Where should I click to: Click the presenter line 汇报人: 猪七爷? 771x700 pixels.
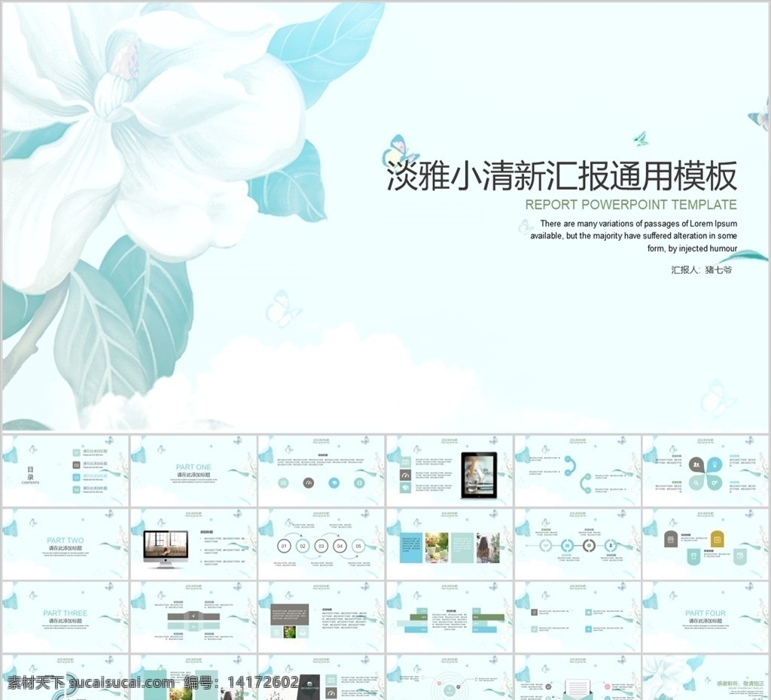702,269
